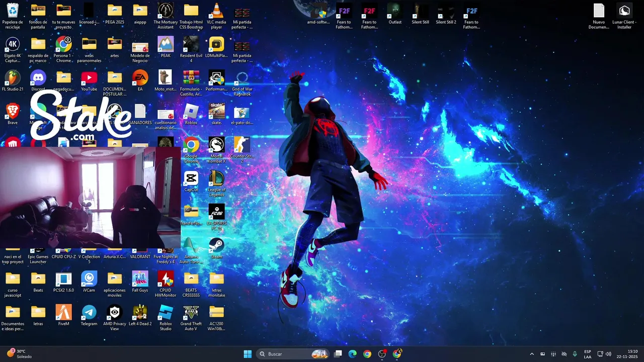Open the Papelera de reciclaje icon
This screenshot has width=644, height=362.
[13, 16]
